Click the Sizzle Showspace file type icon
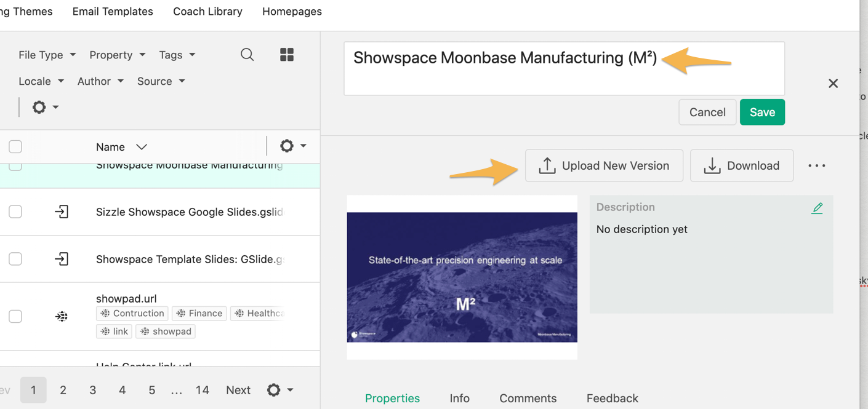This screenshot has width=868, height=409. pyautogui.click(x=62, y=212)
